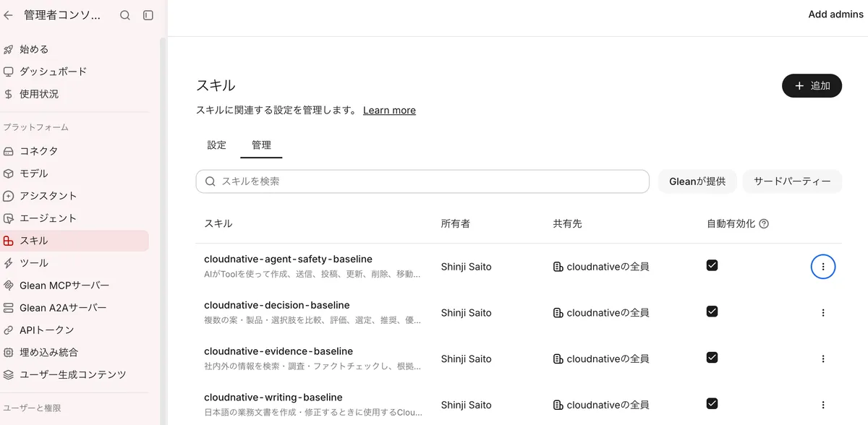
Task: Switch to the 設定 tab
Action: [x=217, y=145]
